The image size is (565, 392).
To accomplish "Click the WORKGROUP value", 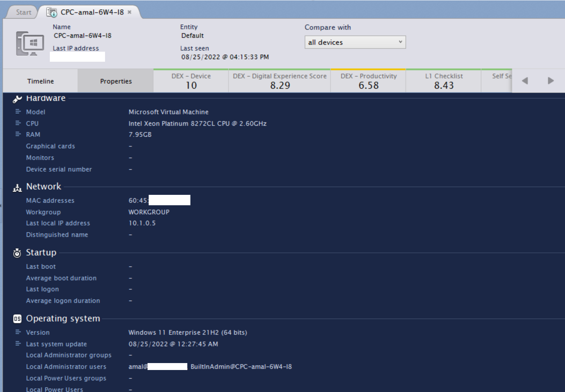I will pos(149,212).
